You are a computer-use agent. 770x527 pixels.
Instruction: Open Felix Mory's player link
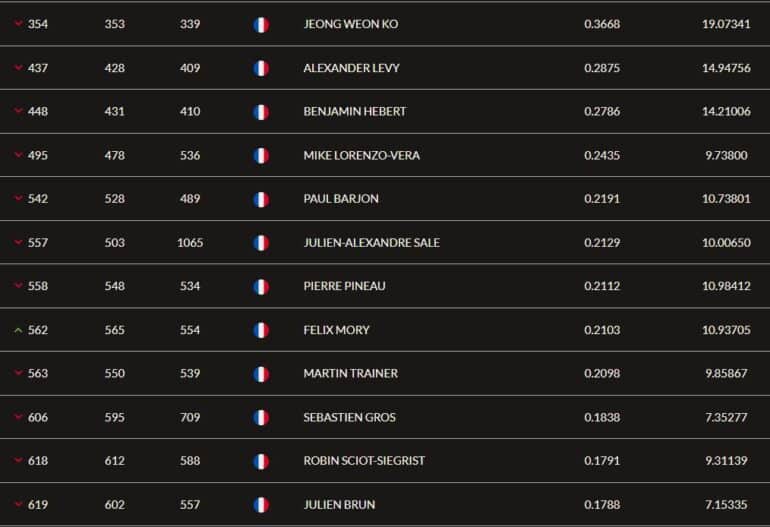pyautogui.click(x=336, y=330)
